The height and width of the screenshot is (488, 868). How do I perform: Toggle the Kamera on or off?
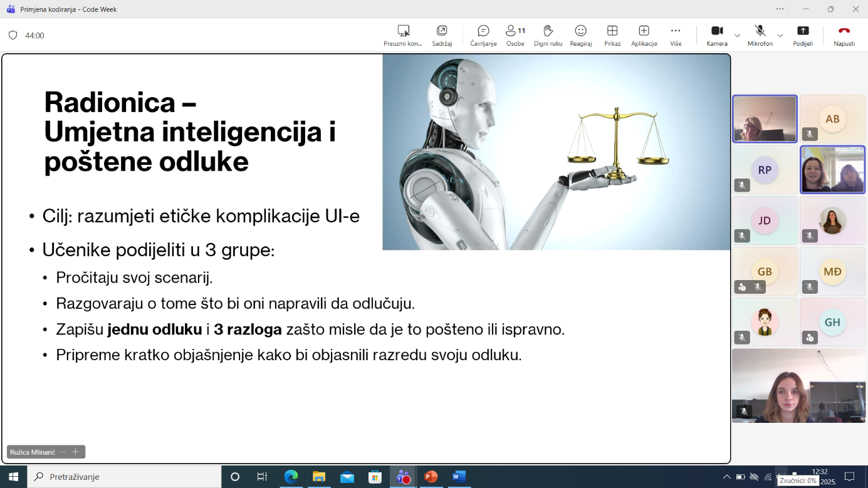tap(717, 35)
